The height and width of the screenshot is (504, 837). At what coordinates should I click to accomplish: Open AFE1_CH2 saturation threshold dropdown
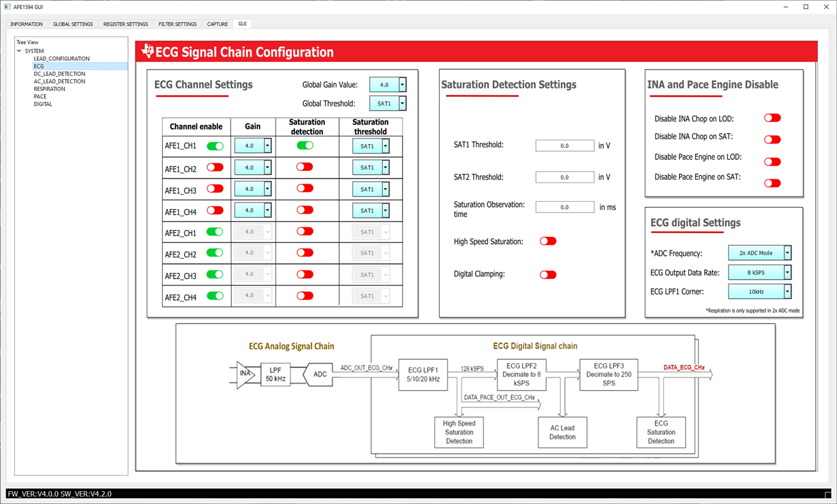pos(370,167)
